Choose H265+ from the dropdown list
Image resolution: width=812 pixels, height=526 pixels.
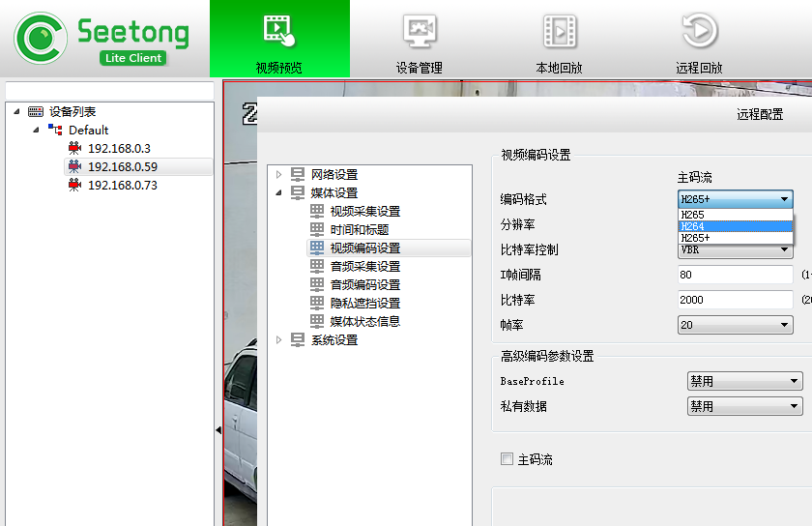(736, 238)
